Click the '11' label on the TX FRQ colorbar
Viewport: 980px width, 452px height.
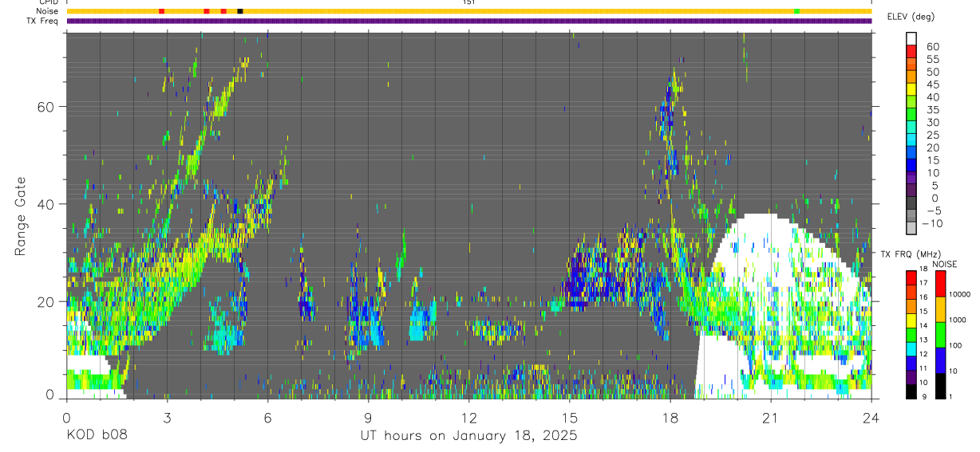tap(923, 367)
